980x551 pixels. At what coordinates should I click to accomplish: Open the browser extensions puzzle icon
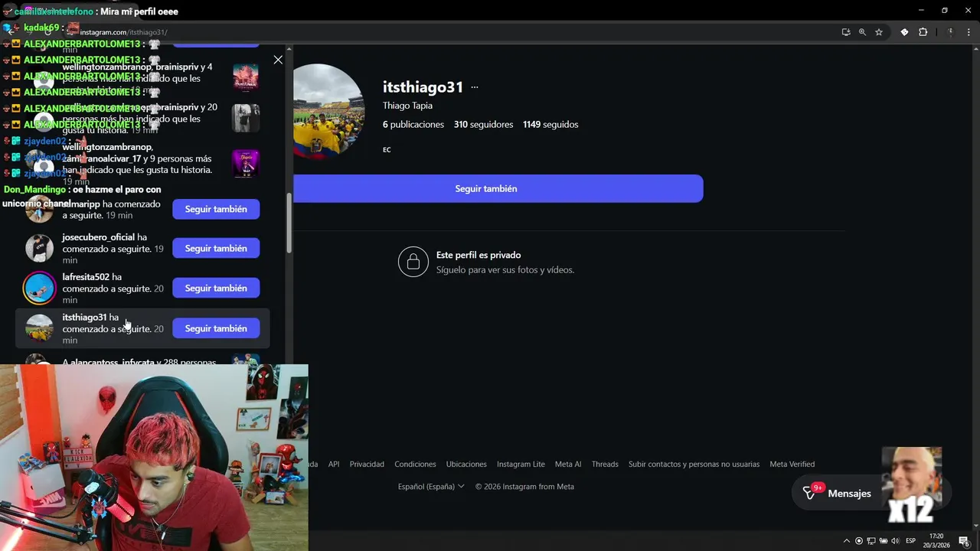(x=923, y=32)
